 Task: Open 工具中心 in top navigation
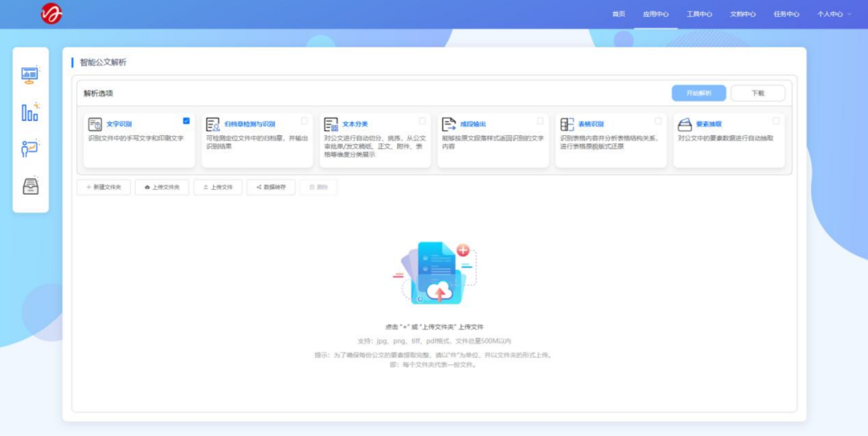coord(699,14)
